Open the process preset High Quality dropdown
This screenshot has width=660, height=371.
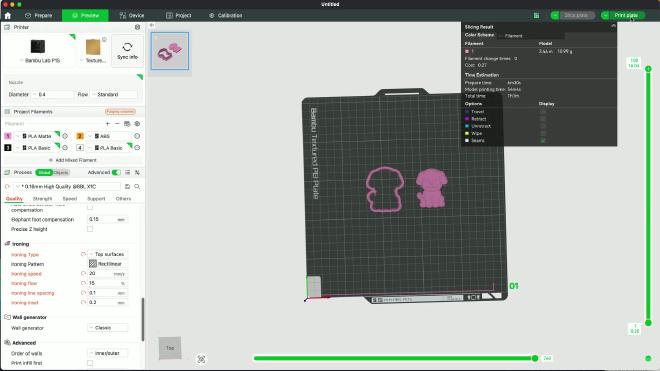(x=68, y=186)
